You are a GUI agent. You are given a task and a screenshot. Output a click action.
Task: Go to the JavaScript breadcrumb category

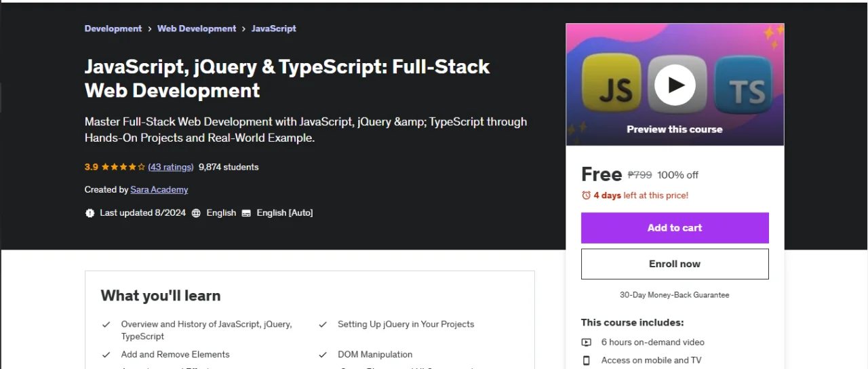coord(274,28)
